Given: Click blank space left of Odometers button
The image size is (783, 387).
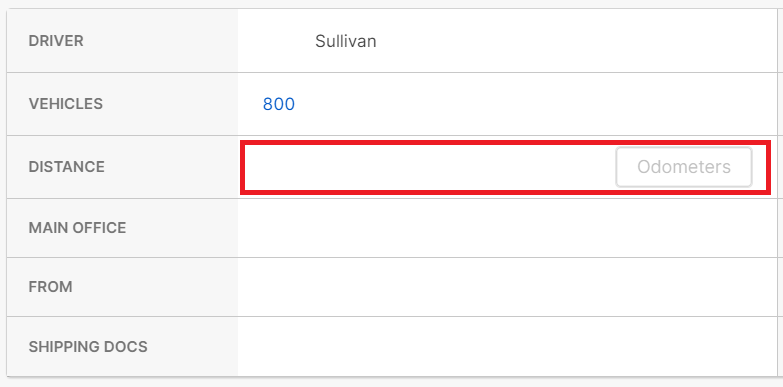Looking at the screenshot, I should (429, 167).
